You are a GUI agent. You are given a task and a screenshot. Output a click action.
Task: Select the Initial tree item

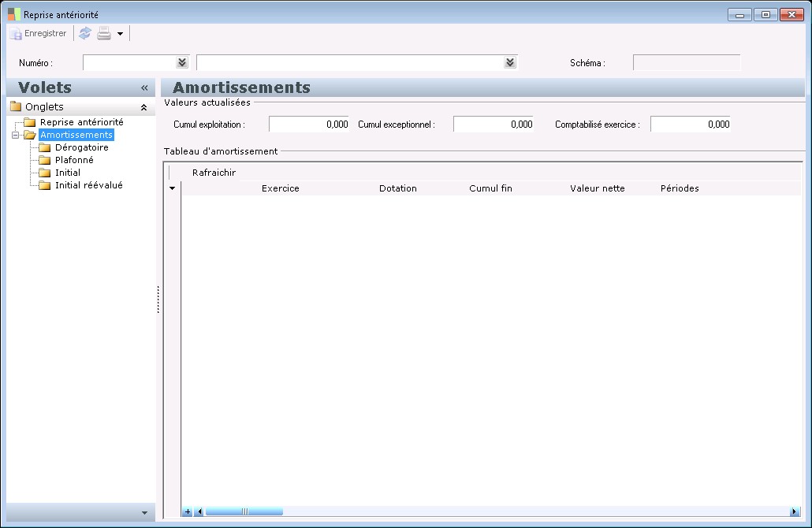pyautogui.click(x=67, y=173)
